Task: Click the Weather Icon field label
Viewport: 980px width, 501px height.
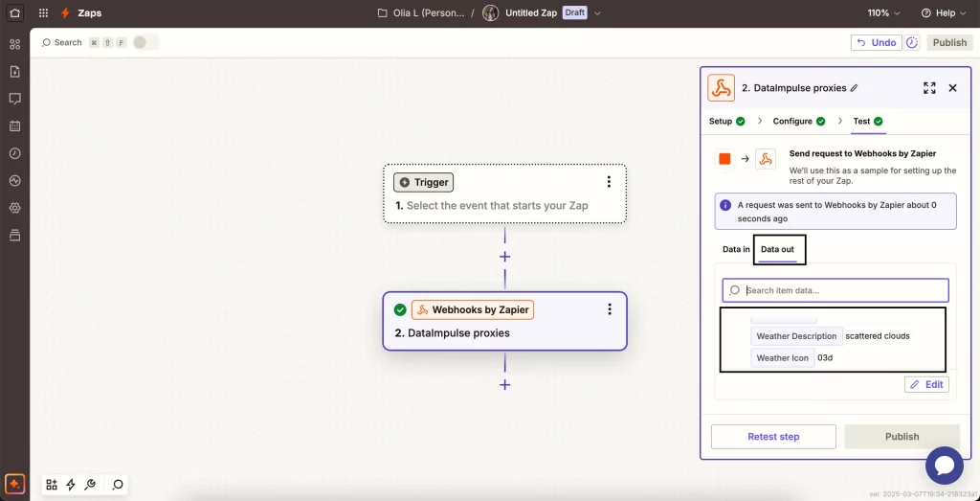Action: click(783, 357)
